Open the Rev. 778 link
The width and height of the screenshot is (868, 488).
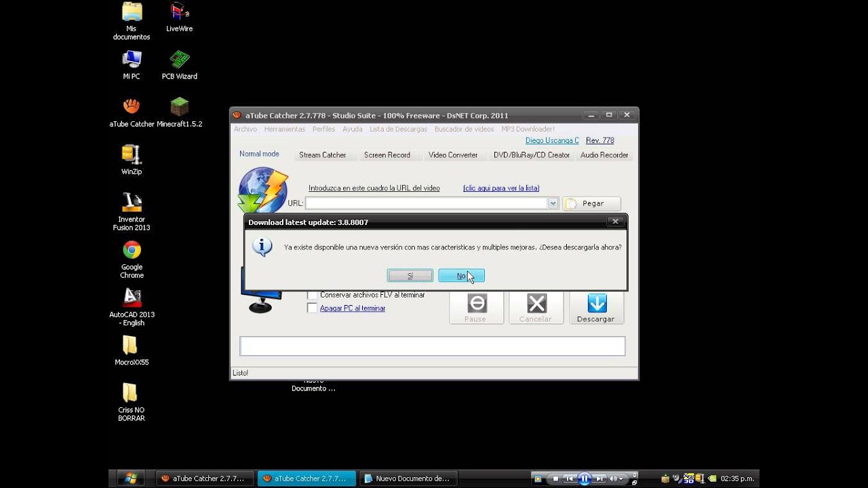[600, 140]
